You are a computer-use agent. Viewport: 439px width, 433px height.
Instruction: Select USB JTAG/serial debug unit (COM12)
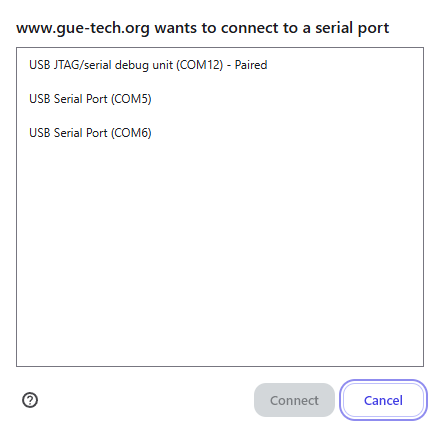(220, 65)
